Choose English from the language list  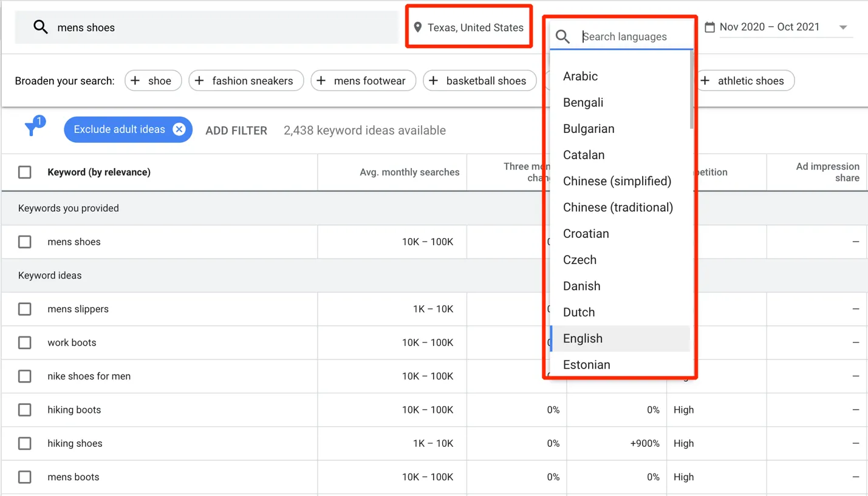pyautogui.click(x=583, y=339)
